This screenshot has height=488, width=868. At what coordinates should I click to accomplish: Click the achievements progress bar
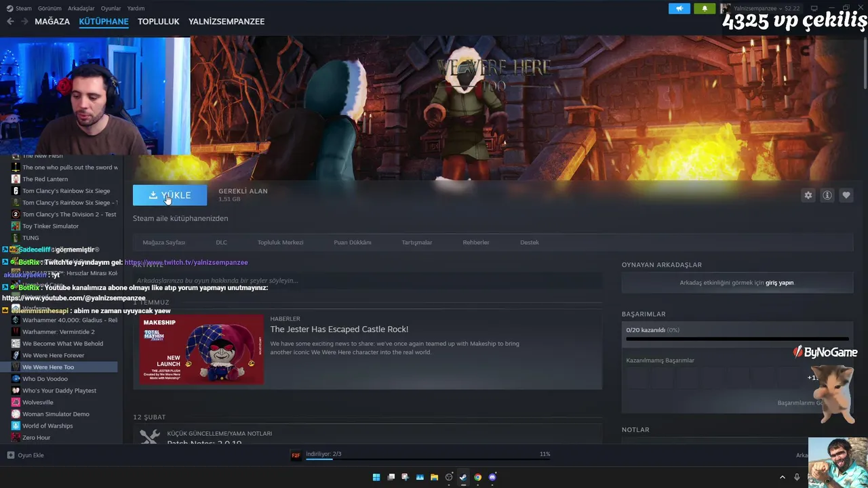pos(737,338)
